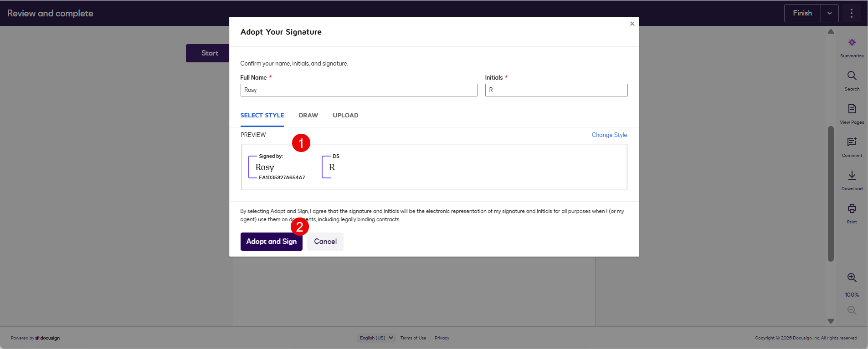
Task: Open the Search tool in sidebar
Action: [x=852, y=76]
